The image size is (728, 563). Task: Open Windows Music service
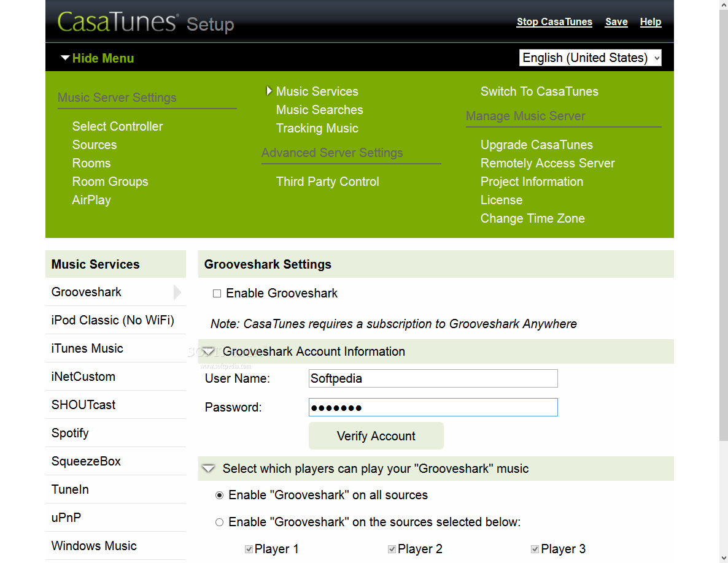115,546
